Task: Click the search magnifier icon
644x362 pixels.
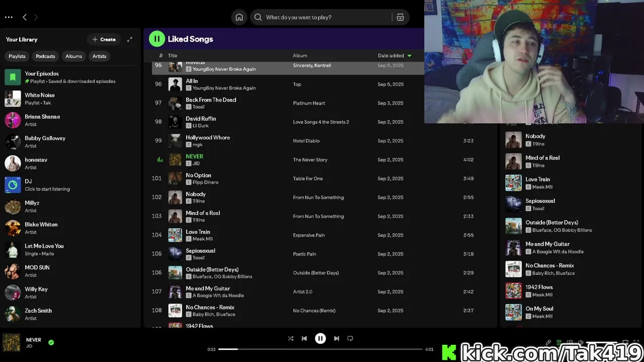Action: [x=258, y=17]
